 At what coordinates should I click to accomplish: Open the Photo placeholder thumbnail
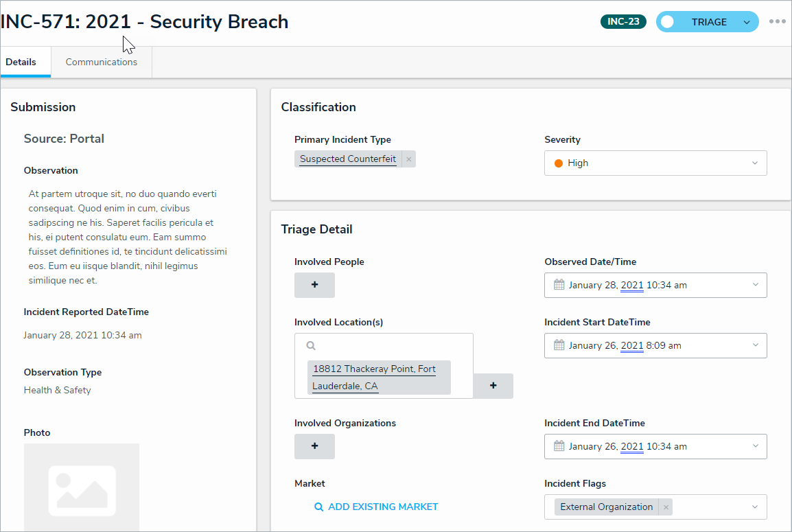[x=82, y=486]
